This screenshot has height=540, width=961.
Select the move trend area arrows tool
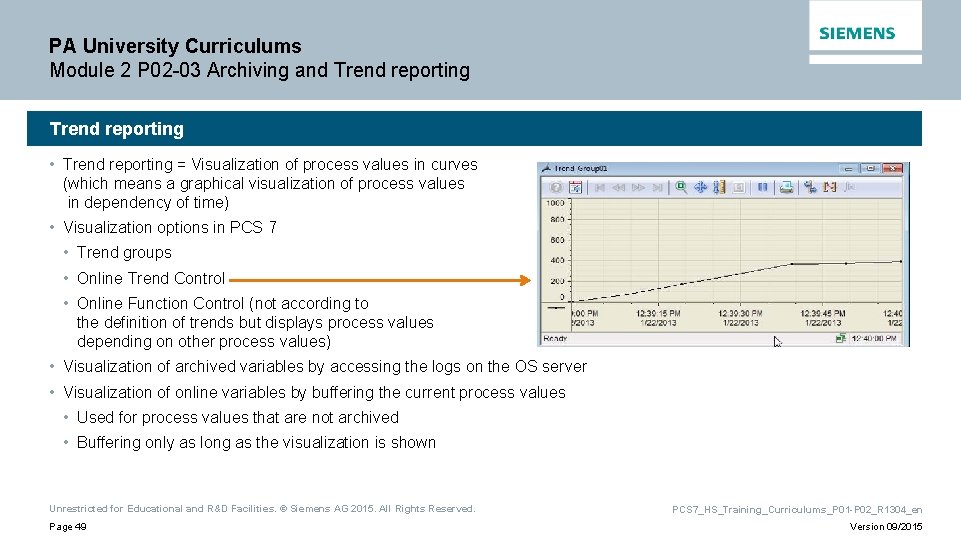pos(700,188)
